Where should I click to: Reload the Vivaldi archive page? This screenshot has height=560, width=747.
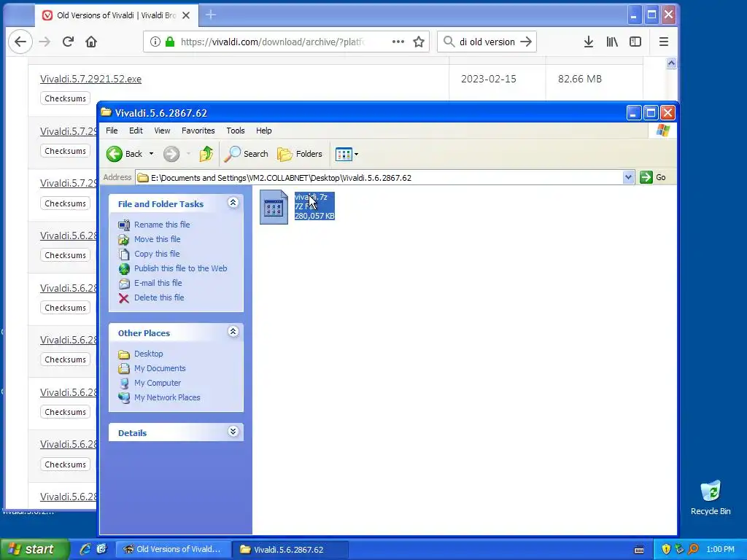(68, 42)
